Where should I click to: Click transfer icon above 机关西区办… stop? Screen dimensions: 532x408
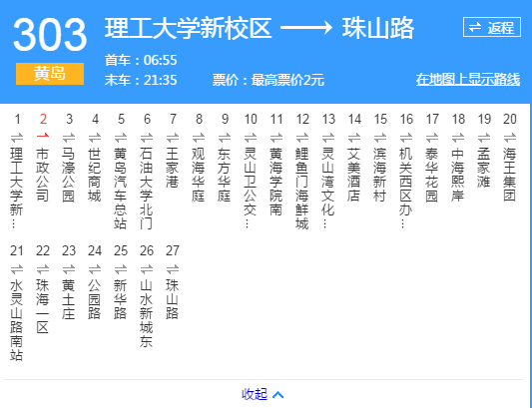point(406,138)
